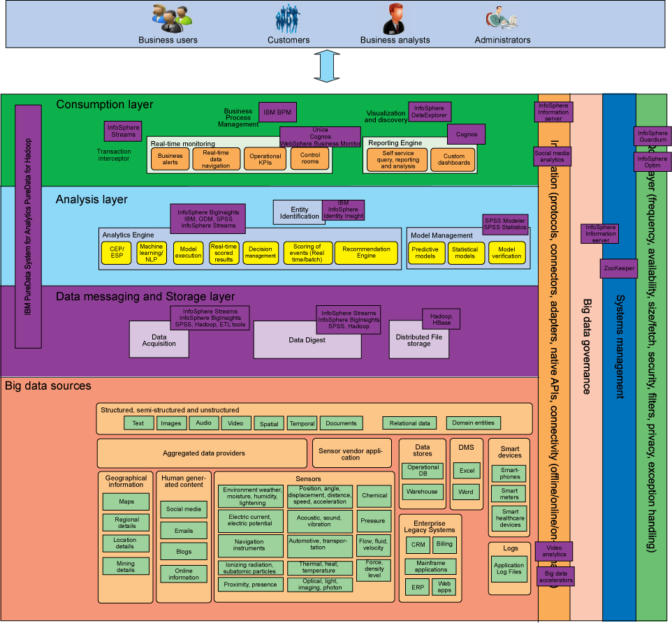Click the Smart meters box
The width and height of the screenshot is (672, 623).
pos(509,494)
